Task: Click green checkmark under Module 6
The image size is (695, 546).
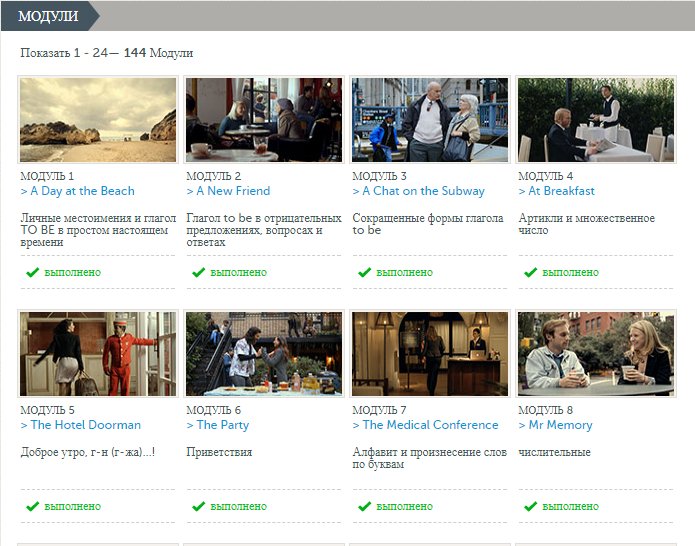Action: click(x=198, y=506)
